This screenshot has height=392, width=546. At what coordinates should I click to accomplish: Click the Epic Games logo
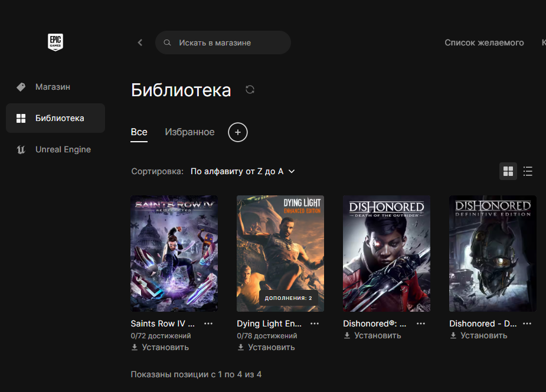pyautogui.click(x=55, y=42)
